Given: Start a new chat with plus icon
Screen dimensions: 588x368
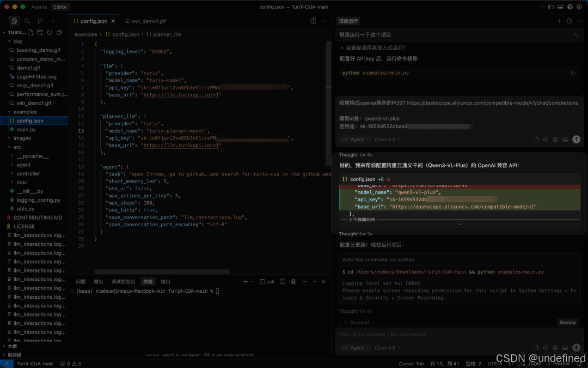Looking at the screenshot, I should click(x=559, y=21).
